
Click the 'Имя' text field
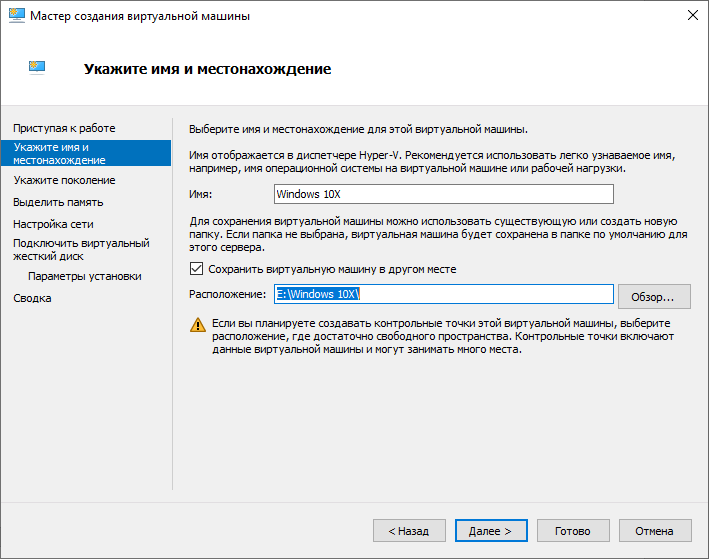[442, 194]
